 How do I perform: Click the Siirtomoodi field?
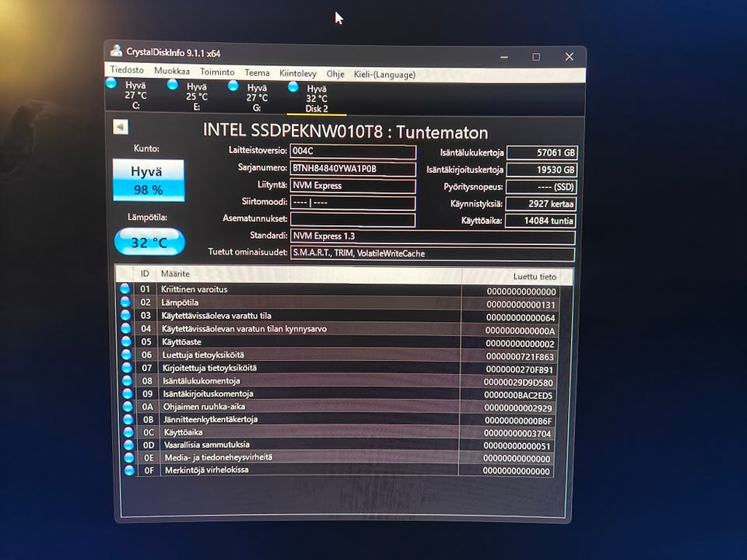(352, 203)
